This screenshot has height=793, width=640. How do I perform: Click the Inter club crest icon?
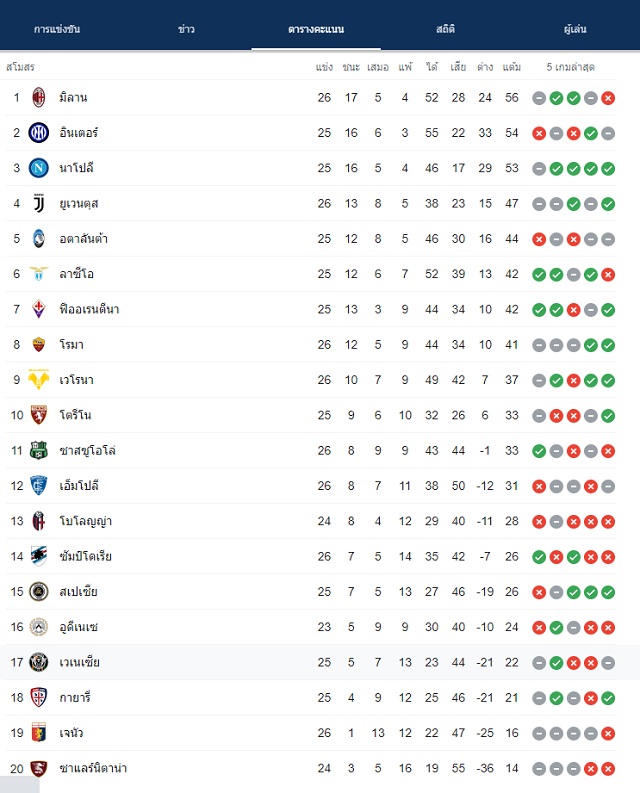coord(38,133)
